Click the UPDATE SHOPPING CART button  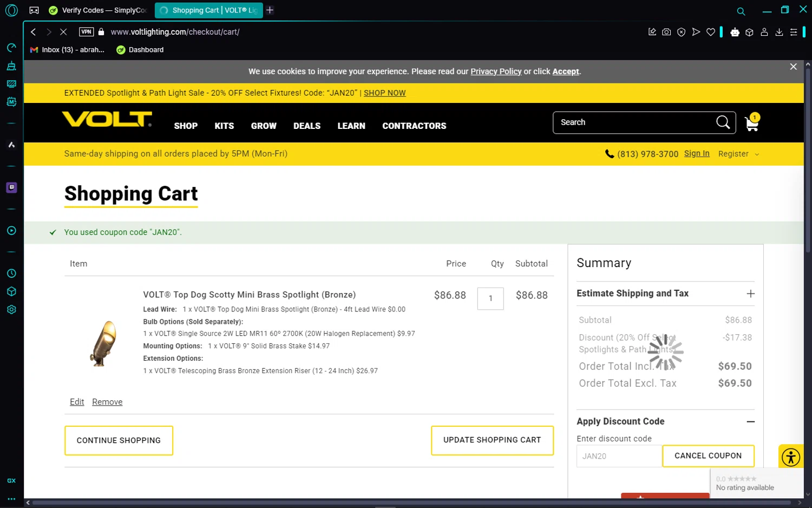click(492, 440)
